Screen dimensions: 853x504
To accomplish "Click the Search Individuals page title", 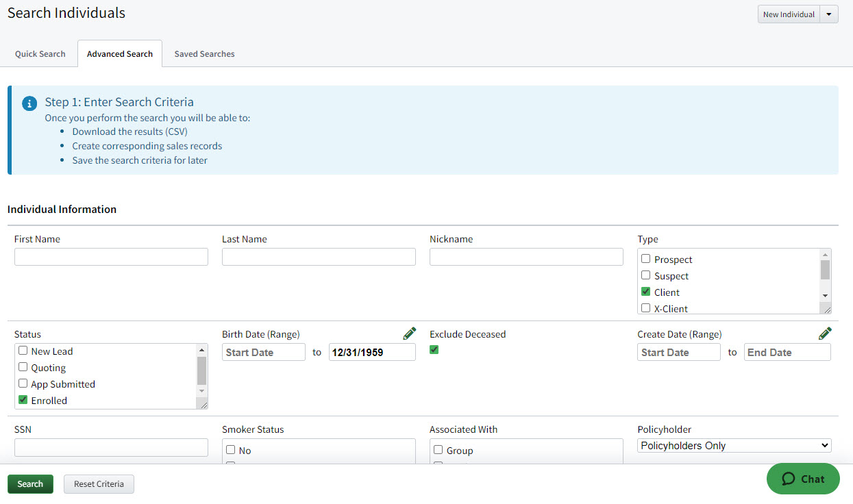I will (66, 13).
